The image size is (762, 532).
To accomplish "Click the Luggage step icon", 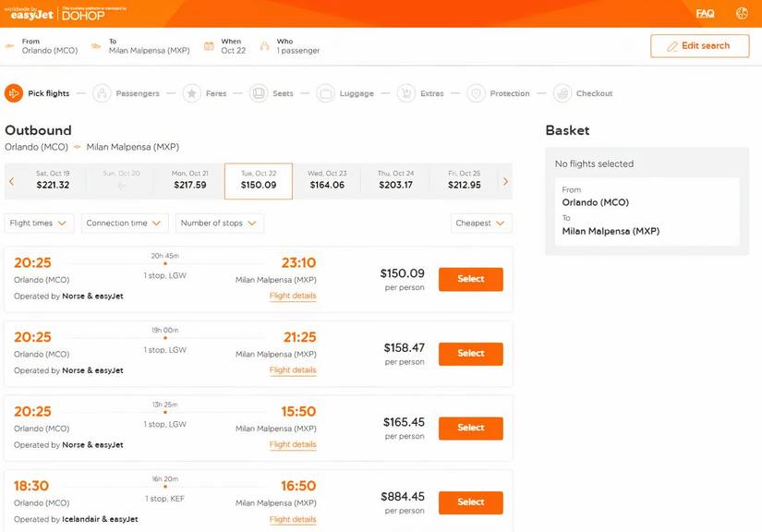I will pos(326,92).
